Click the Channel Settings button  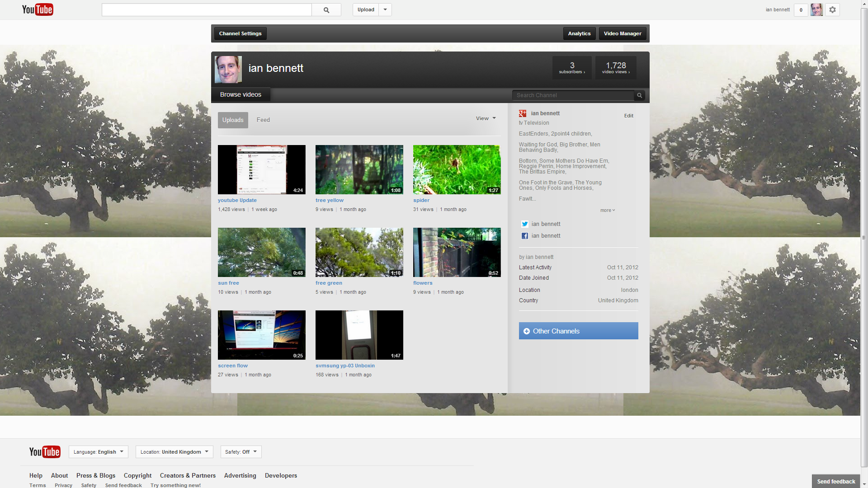(240, 33)
